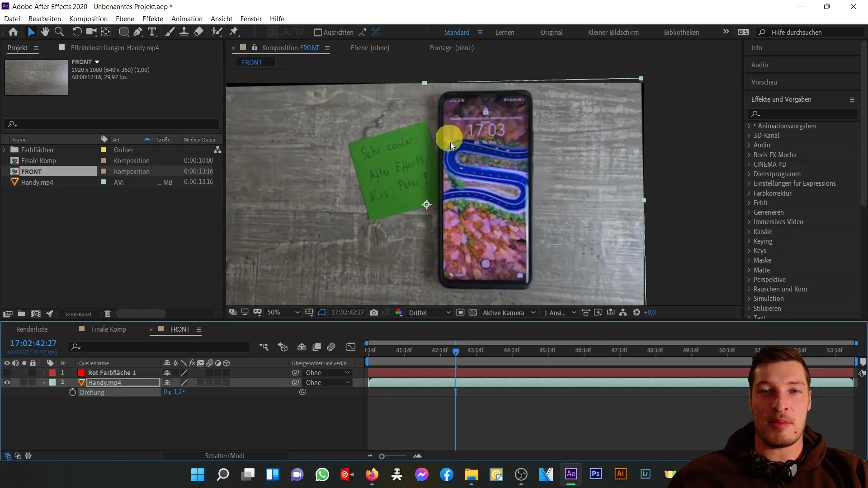Click Photoshop icon in Windows taskbar

595,474
